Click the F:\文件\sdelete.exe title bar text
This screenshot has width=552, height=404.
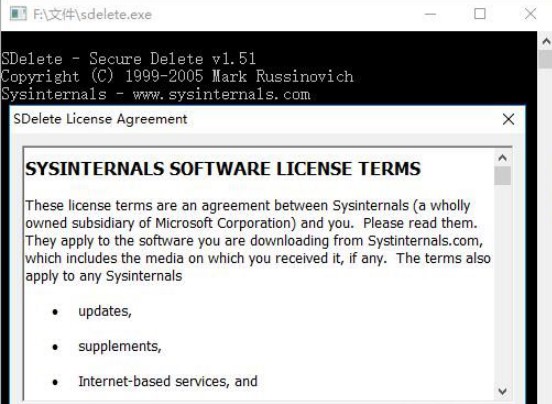point(93,15)
